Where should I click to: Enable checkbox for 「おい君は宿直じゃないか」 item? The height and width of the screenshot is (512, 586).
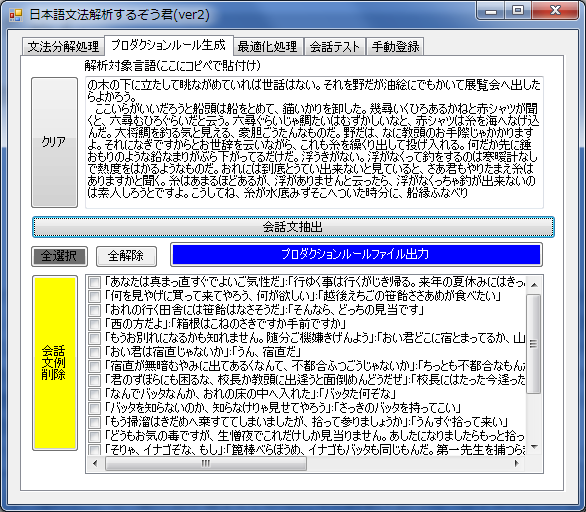[94, 352]
